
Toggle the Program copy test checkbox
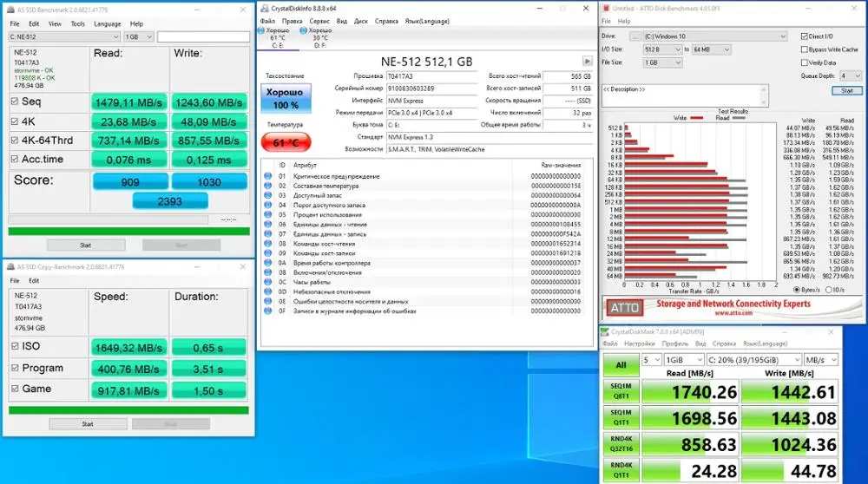pos(15,368)
